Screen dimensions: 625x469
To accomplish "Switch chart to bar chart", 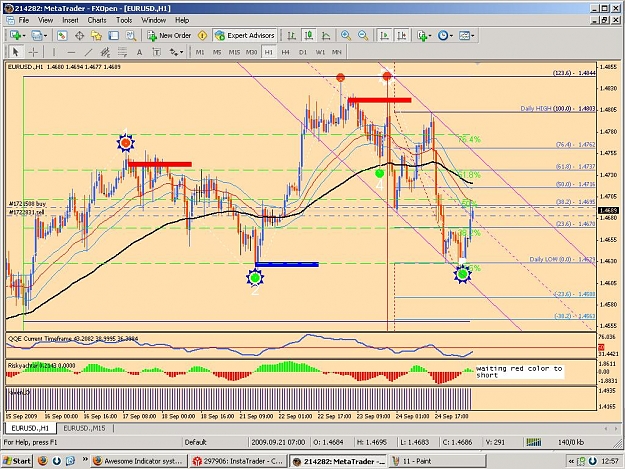I will tap(291, 35).
